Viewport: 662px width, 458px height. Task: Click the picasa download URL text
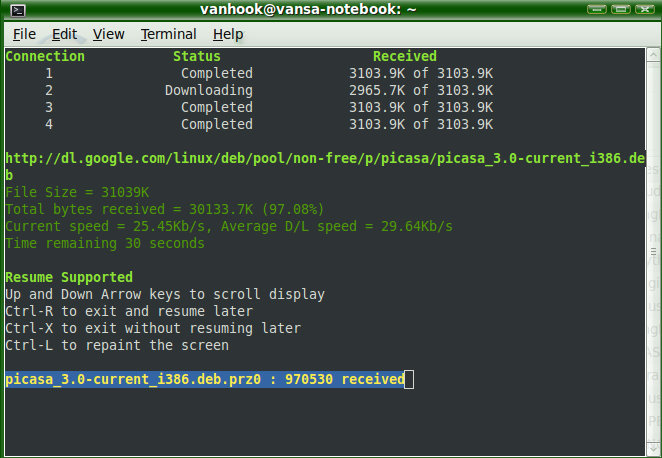click(325, 167)
